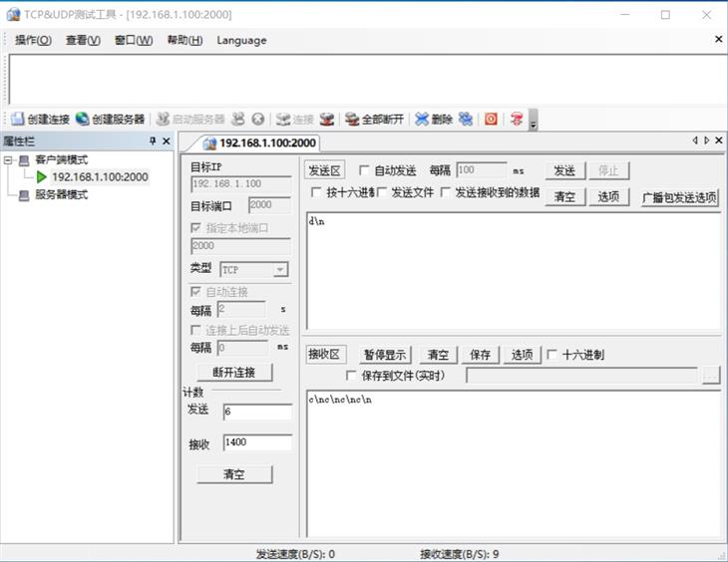
Task: Click the 服务器模式 computer icon
Action: [x=24, y=195]
